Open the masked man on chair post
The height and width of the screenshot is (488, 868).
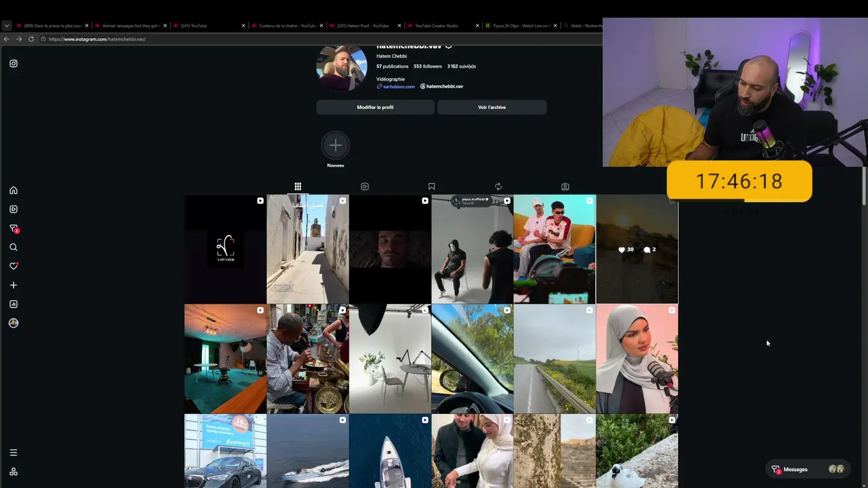(x=472, y=249)
